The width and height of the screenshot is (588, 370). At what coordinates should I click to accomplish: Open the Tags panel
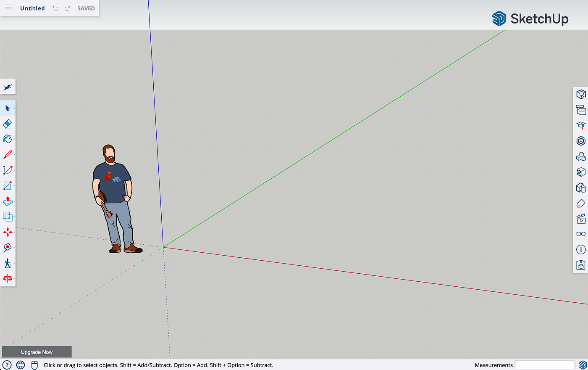(x=581, y=203)
